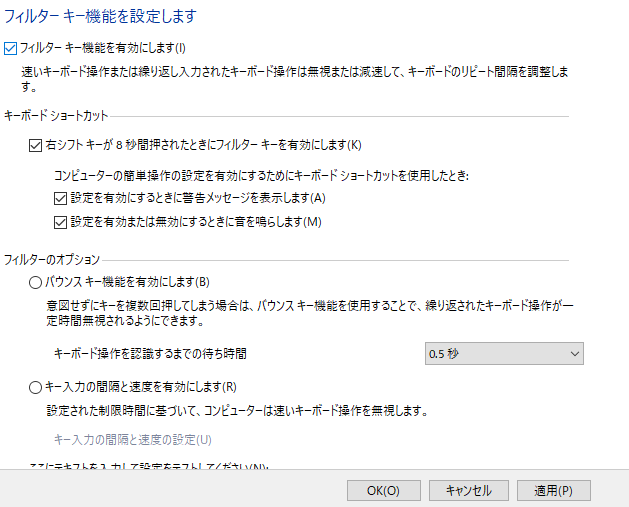629x507 pixels.
Task: Select the キー入力の間隔と速度を有効にします radio button
Action: pos(37,387)
